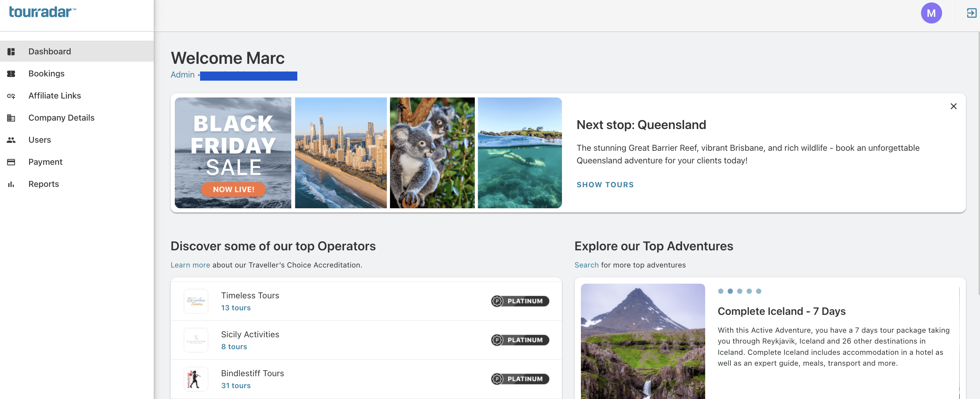Image resolution: width=980 pixels, height=399 pixels.
Task: Select the second carousel dot indicator
Action: tap(730, 291)
